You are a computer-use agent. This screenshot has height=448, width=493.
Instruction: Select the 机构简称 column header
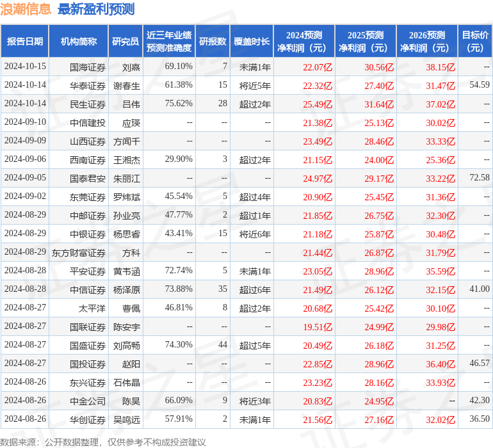[x=79, y=41]
